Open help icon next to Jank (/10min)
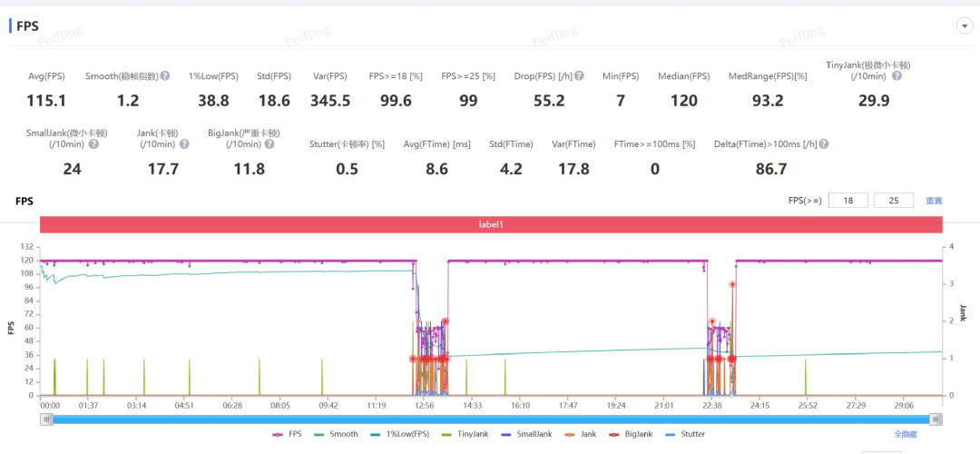The width and height of the screenshot is (980, 454). [184, 143]
